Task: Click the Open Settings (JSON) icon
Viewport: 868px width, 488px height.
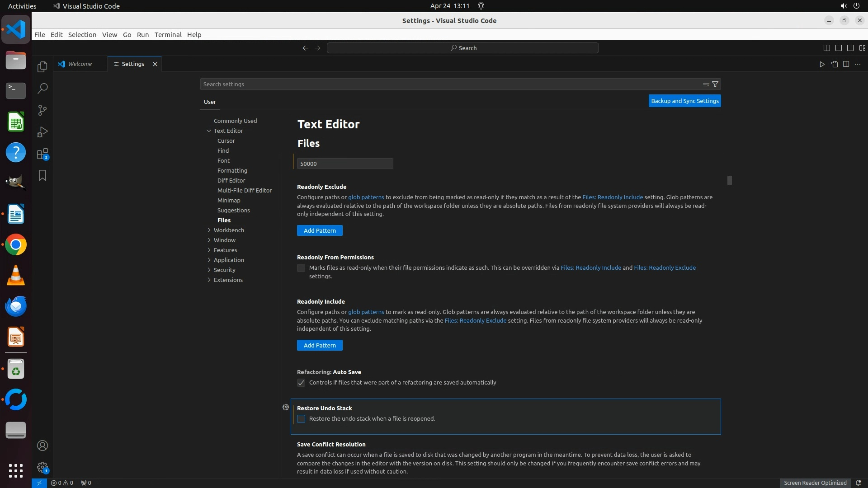Action: pyautogui.click(x=834, y=64)
